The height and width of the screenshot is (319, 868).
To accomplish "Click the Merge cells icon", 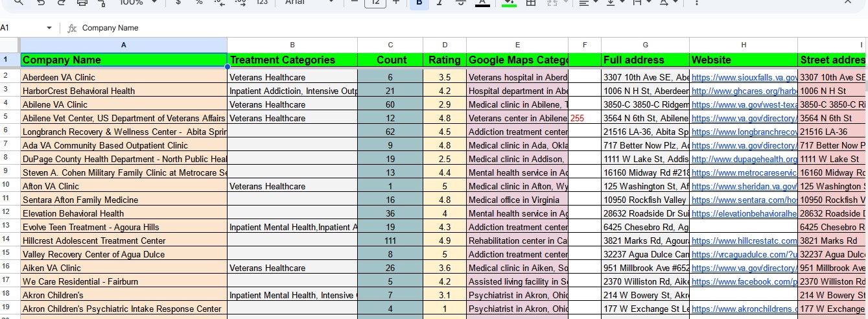I will tap(553, 2).
